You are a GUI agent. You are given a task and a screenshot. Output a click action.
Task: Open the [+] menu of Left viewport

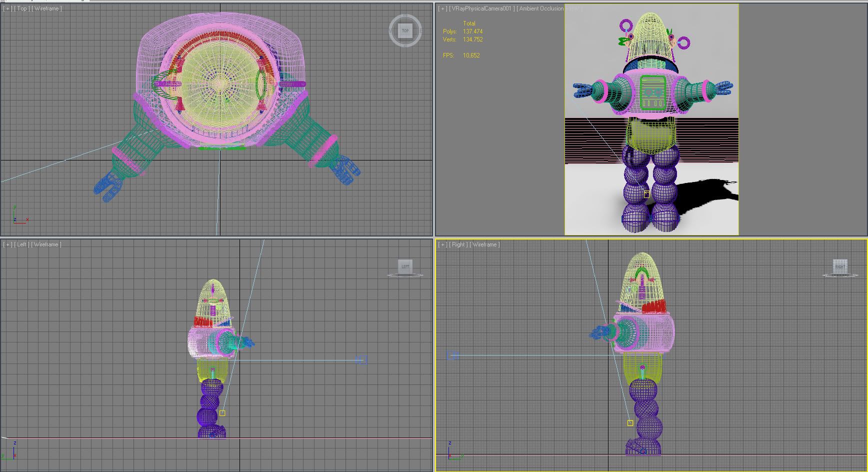click(7, 244)
